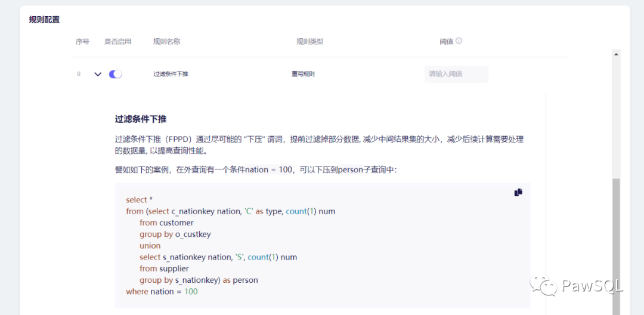Image resolution: width=644 pixels, height=315 pixels.
Task: Click the vertical scrollbar thumb
Action: 615,246
